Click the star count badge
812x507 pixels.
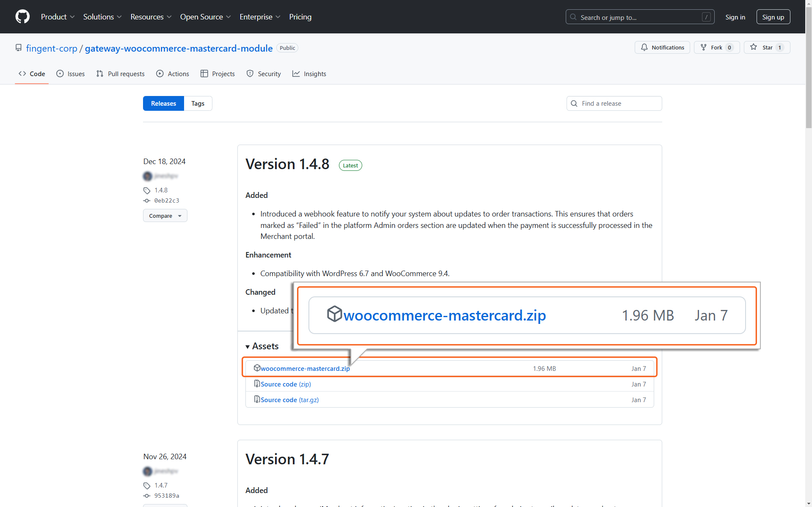(x=779, y=47)
